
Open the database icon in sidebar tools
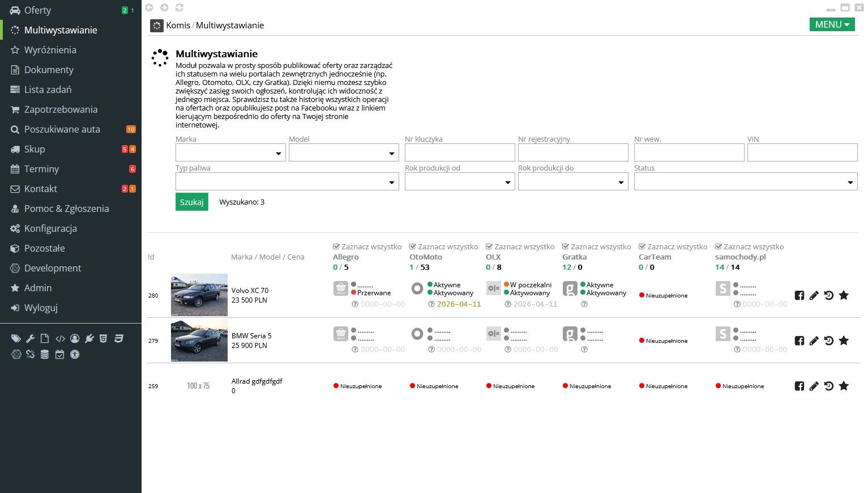(45, 354)
